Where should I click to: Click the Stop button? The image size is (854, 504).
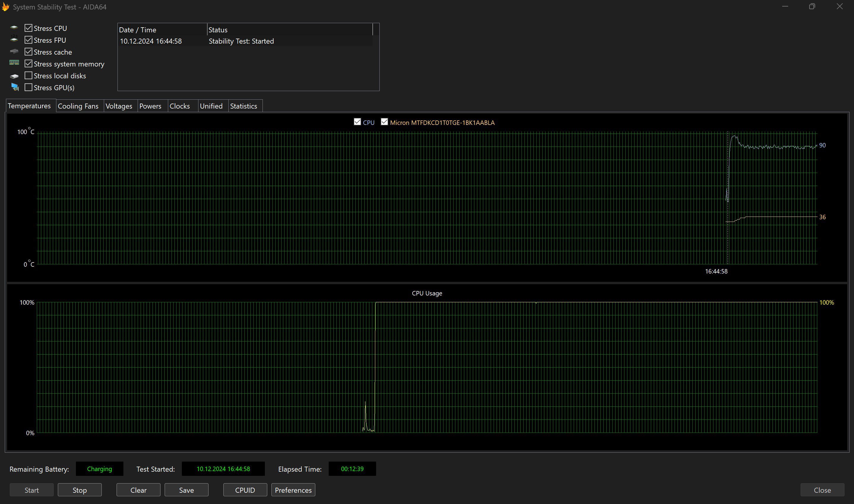pyautogui.click(x=79, y=490)
